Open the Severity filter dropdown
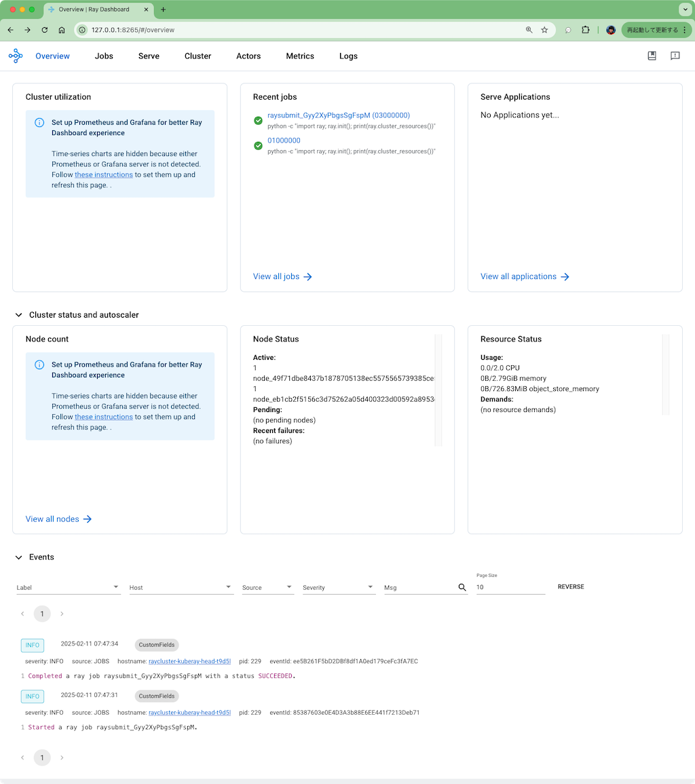 tap(339, 588)
